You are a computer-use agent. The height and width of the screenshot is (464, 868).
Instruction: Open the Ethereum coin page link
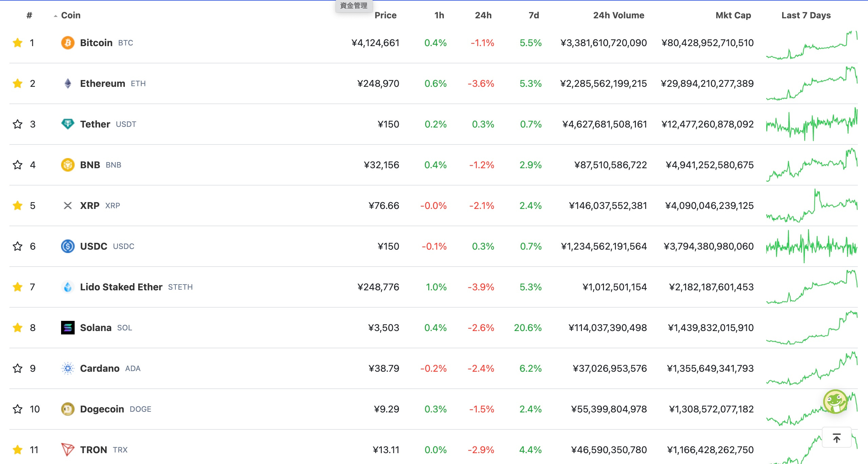click(x=113, y=83)
